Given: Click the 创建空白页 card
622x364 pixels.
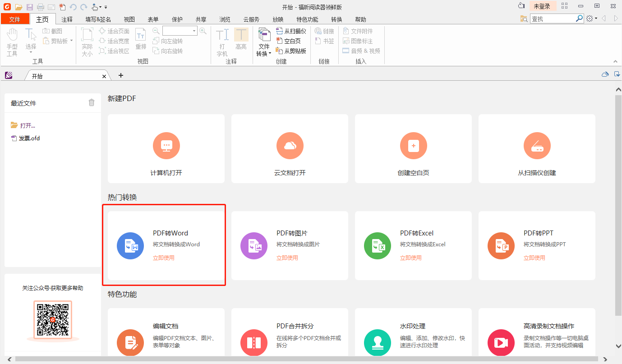Looking at the screenshot, I should click(413, 148).
